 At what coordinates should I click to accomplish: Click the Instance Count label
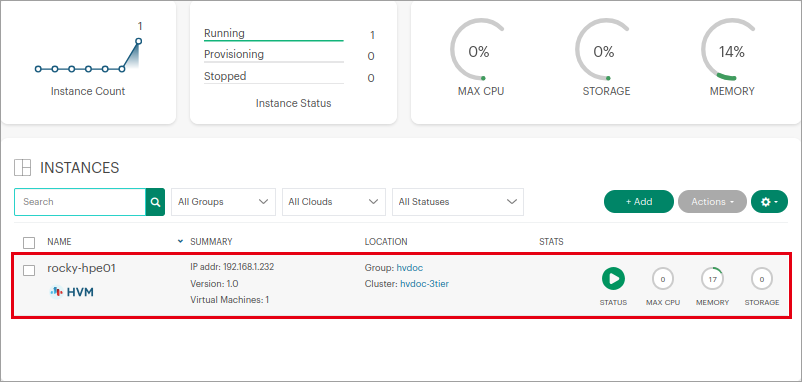[88, 92]
